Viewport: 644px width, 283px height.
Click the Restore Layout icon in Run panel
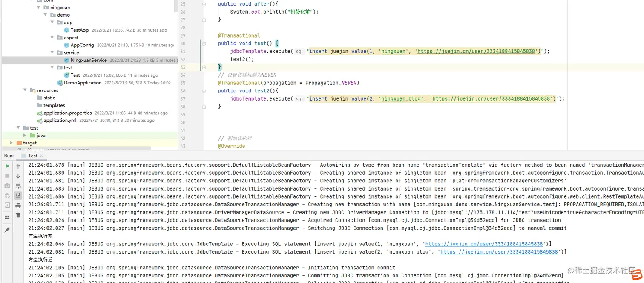coord(7,217)
